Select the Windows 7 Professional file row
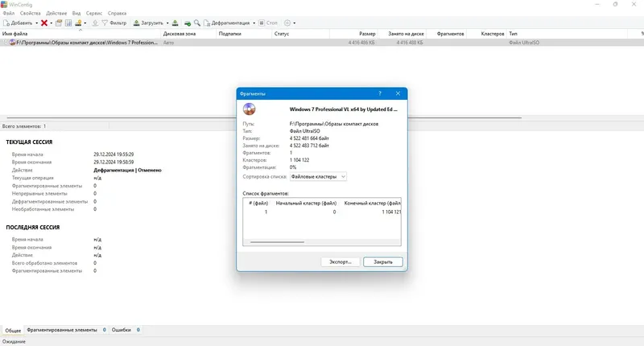 [322, 43]
